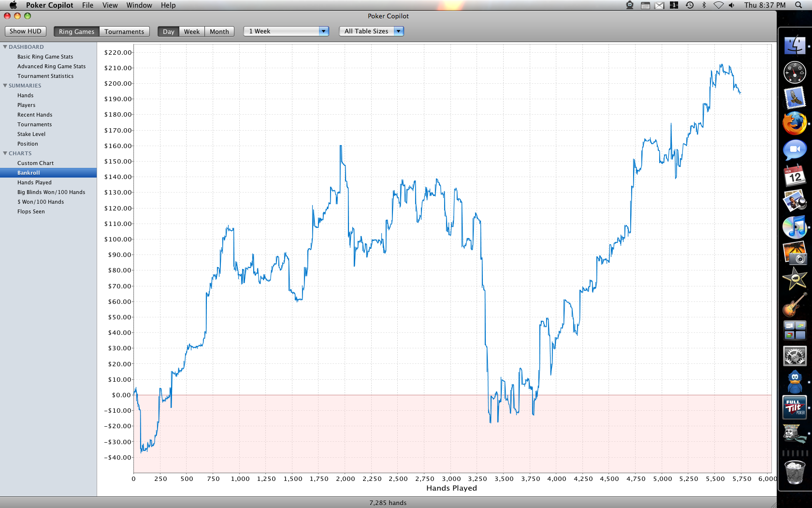812x508 pixels.
Task: Open the File menu
Action: [x=88, y=5]
